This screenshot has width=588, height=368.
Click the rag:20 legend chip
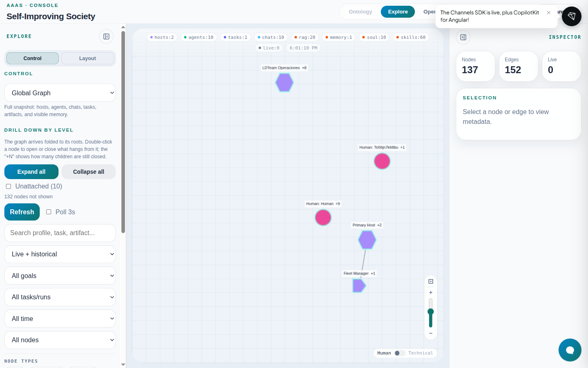pos(305,37)
